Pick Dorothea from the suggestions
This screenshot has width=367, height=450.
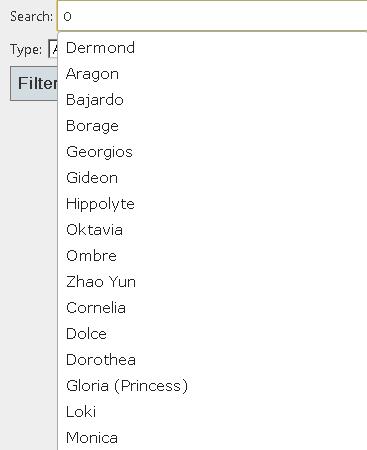click(x=212, y=360)
